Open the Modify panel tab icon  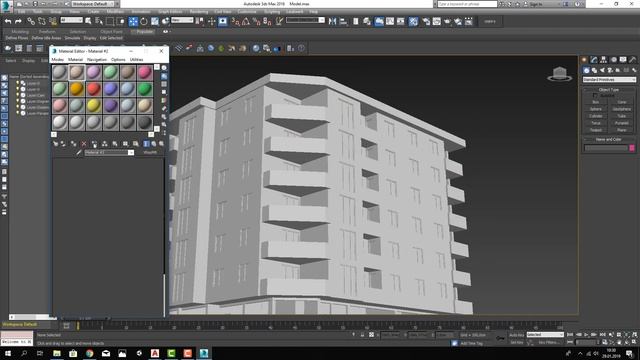click(594, 60)
